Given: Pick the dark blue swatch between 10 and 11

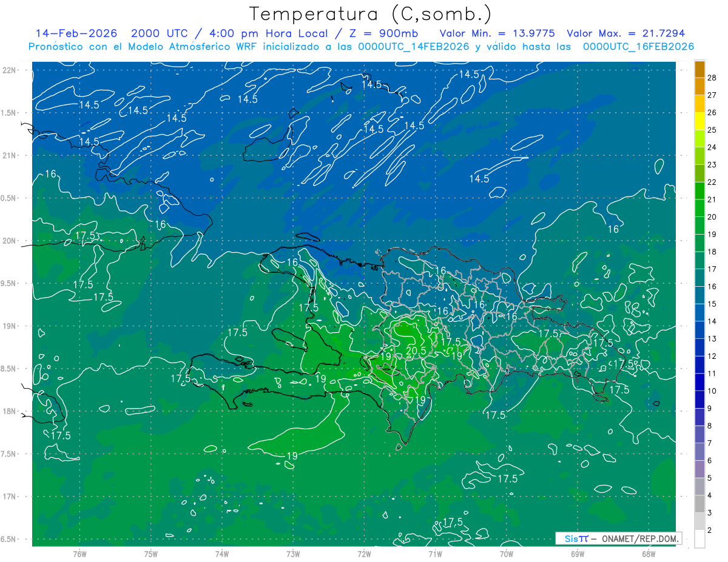Looking at the screenshot, I should click(699, 382).
